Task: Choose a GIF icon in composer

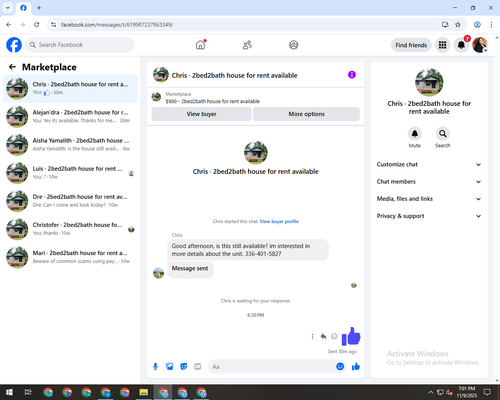Action: (x=198, y=367)
